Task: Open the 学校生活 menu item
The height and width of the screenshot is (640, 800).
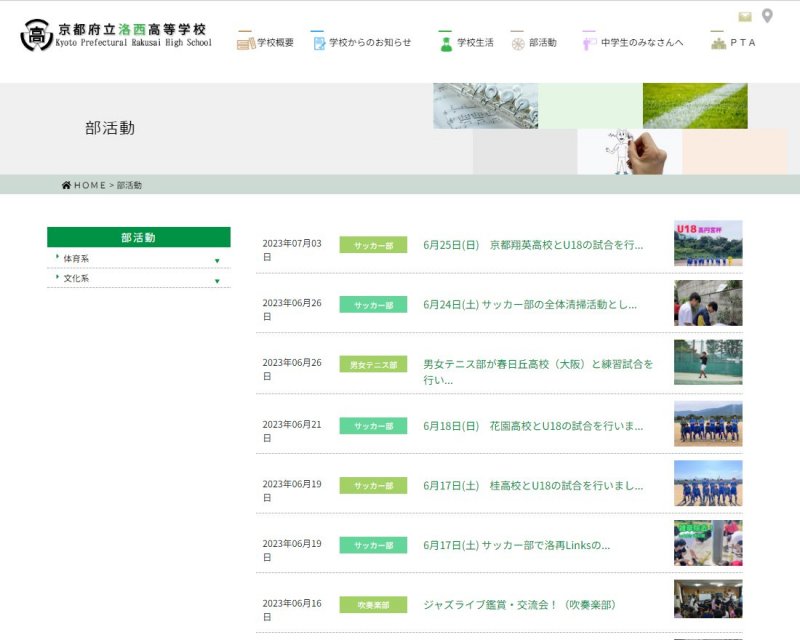Action: pos(475,43)
